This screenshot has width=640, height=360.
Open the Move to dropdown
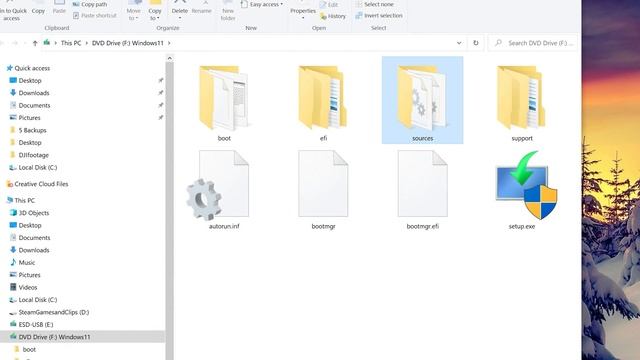[133, 11]
